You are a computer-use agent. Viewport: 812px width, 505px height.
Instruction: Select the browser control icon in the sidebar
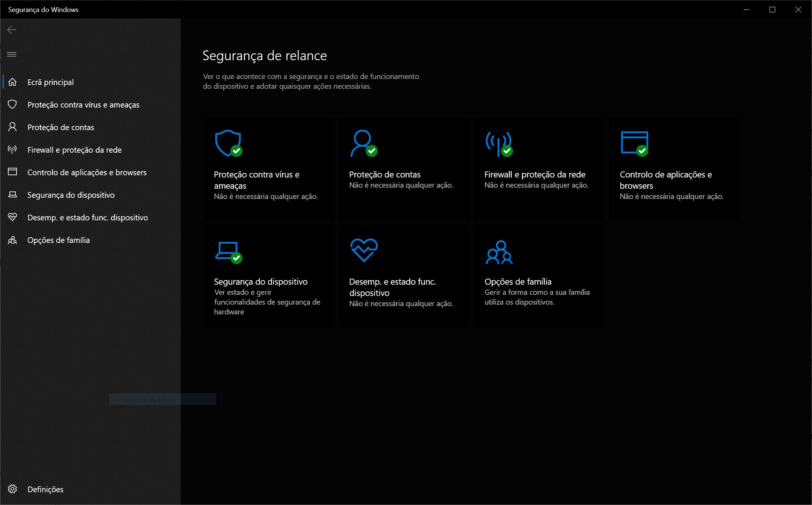click(12, 172)
